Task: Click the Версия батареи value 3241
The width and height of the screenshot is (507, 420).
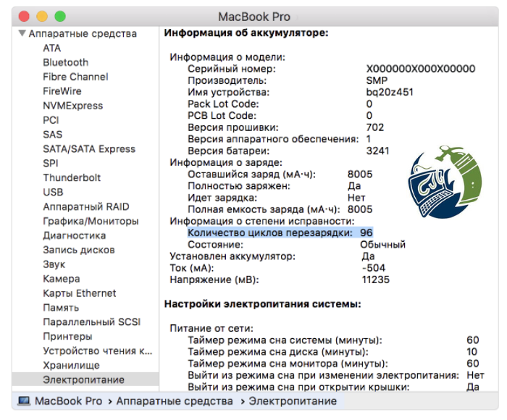Action: pos(377,151)
